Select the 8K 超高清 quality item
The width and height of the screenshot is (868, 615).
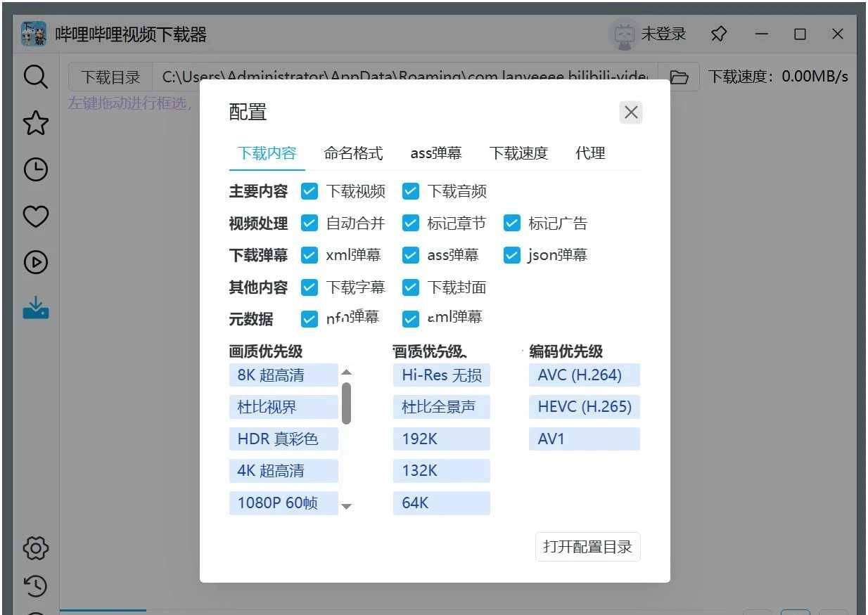283,375
